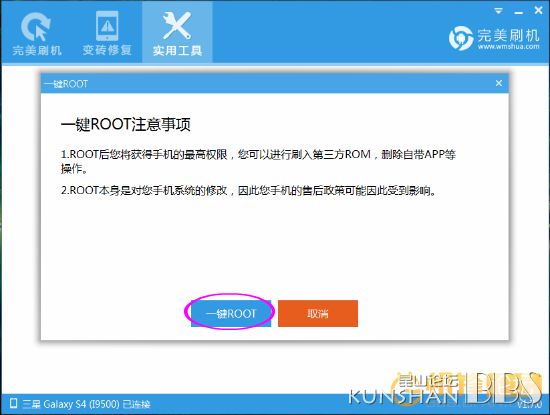Open the title bar dropdown arrow menu
The image size is (550, 415).
[x=498, y=11]
